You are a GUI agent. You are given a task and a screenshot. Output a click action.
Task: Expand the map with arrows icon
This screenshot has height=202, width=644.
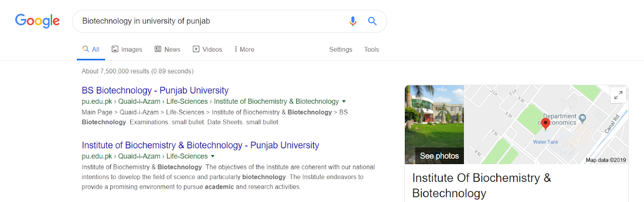coord(618,95)
